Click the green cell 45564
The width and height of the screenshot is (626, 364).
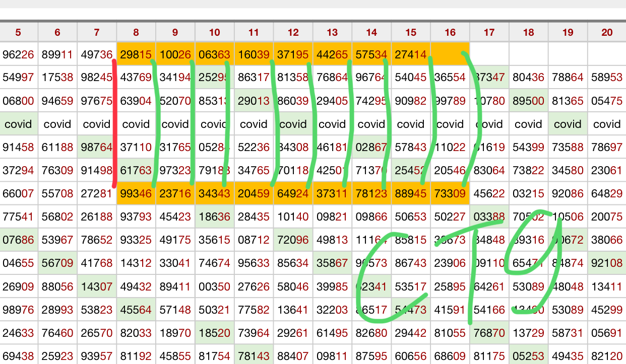pyautogui.click(x=136, y=309)
